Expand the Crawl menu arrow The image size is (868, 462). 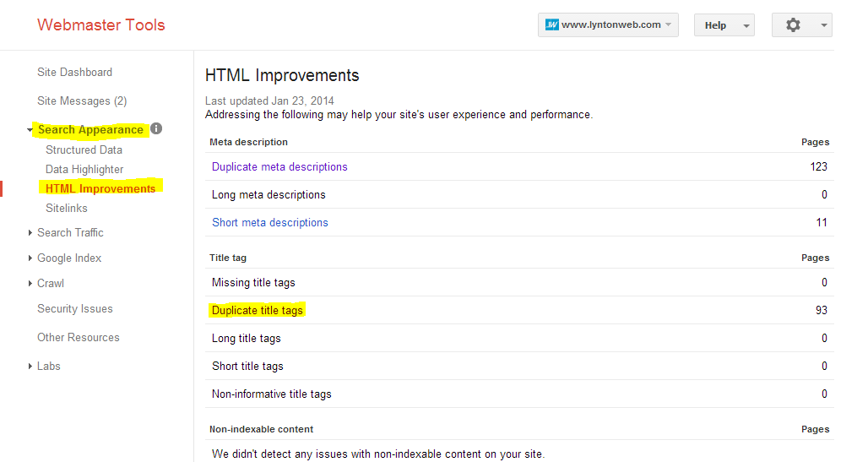[30, 284]
